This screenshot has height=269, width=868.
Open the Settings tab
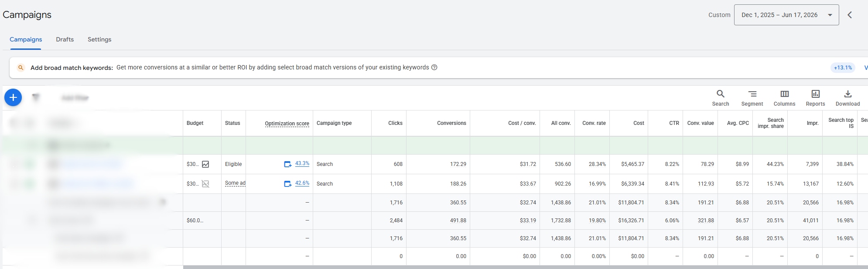tap(99, 39)
